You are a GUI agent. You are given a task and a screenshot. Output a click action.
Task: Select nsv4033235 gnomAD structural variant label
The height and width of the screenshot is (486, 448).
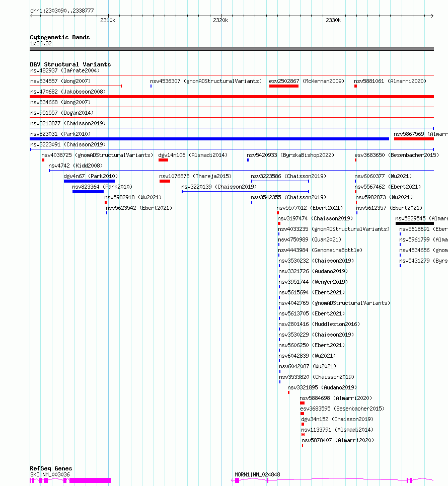(x=334, y=229)
